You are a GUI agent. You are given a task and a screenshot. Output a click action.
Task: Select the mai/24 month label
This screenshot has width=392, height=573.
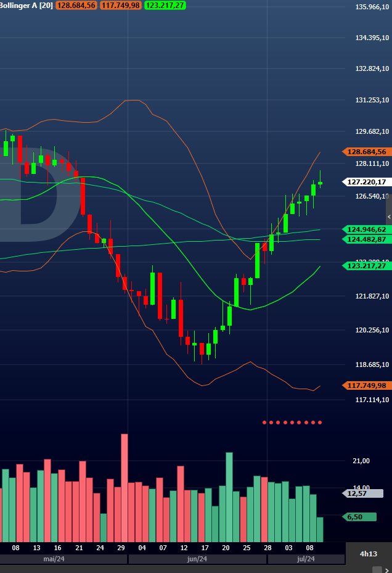click(x=54, y=559)
